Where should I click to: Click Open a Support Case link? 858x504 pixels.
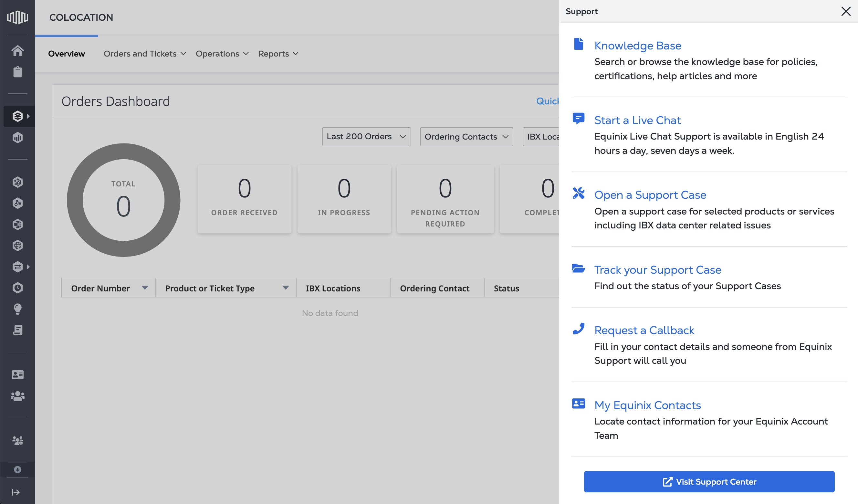tap(650, 195)
